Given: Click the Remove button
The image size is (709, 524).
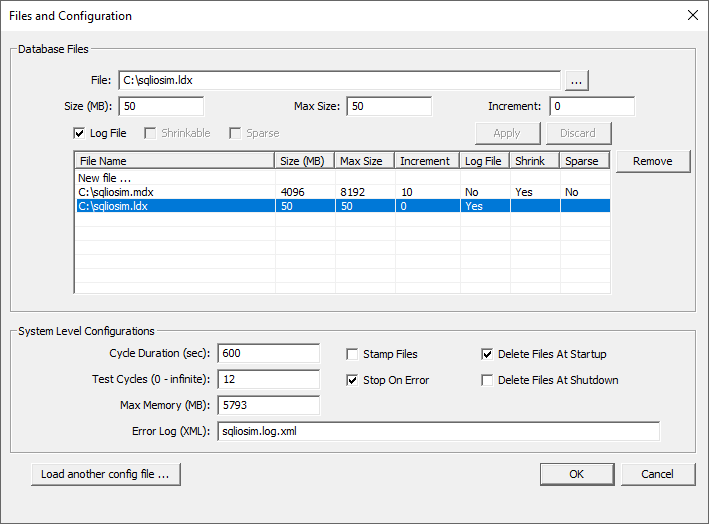Looking at the screenshot, I should click(653, 161).
